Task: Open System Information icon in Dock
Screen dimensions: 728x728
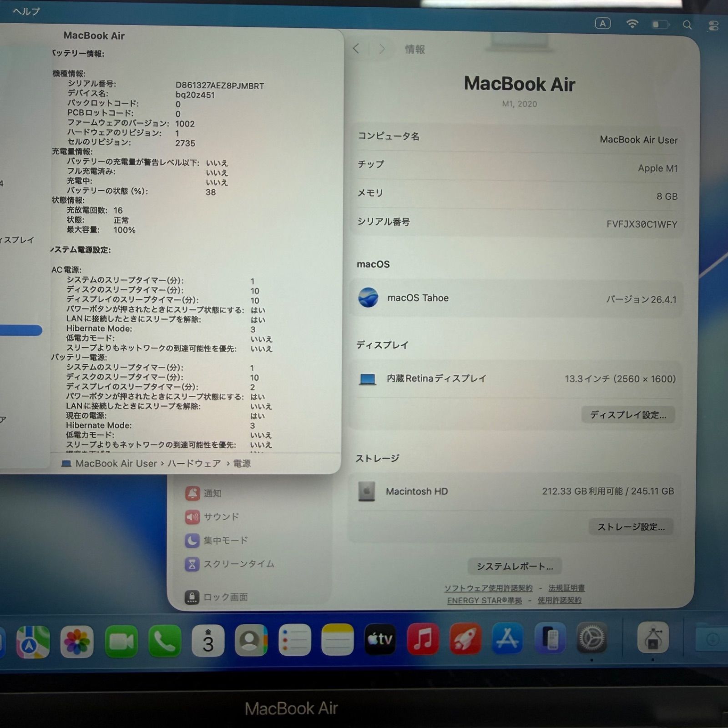Action: coord(653,638)
